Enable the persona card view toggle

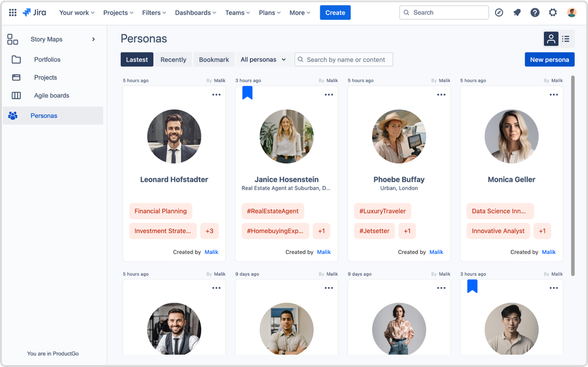pyautogui.click(x=550, y=38)
